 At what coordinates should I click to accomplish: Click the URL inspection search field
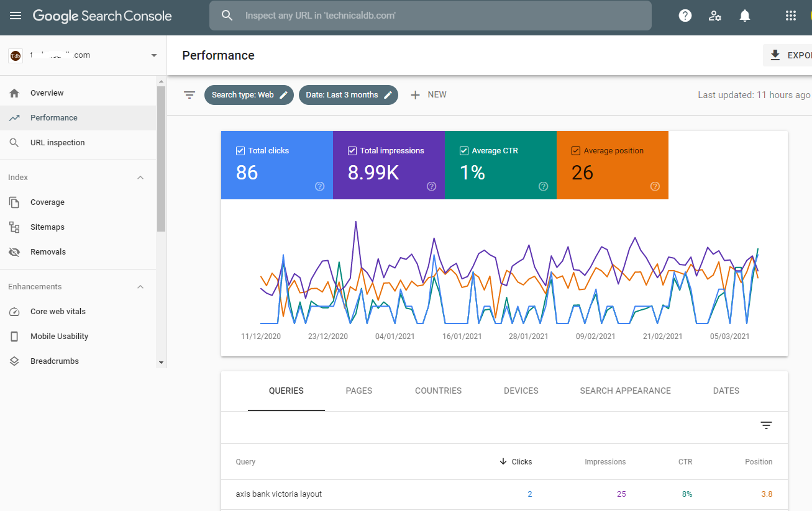(430, 16)
